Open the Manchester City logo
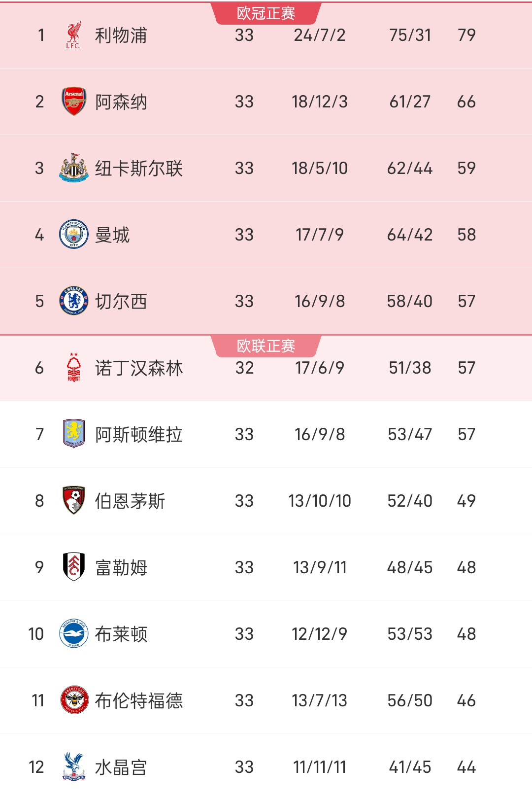The image size is (532, 798). pyautogui.click(x=74, y=234)
